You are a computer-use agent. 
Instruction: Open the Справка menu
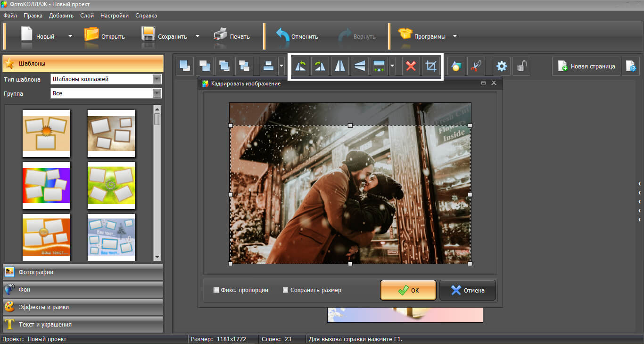click(146, 16)
